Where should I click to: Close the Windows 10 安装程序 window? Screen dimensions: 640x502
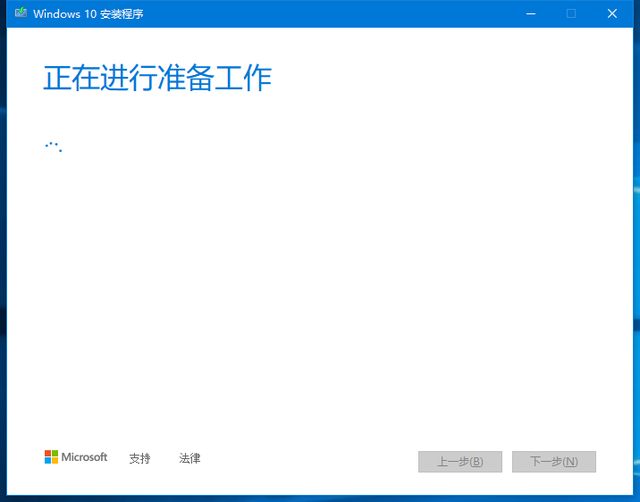(612, 14)
